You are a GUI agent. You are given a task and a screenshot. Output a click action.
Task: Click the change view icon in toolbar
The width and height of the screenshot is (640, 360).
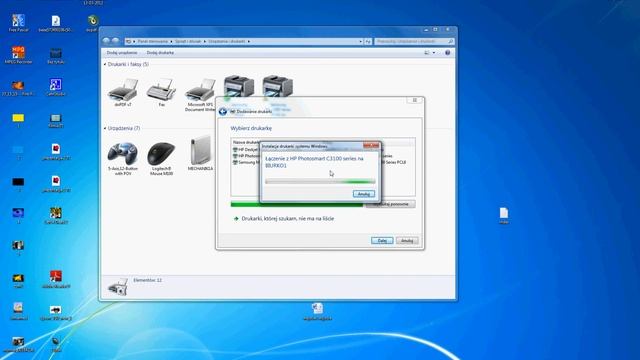pyautogui.click(x=427, y=53)
